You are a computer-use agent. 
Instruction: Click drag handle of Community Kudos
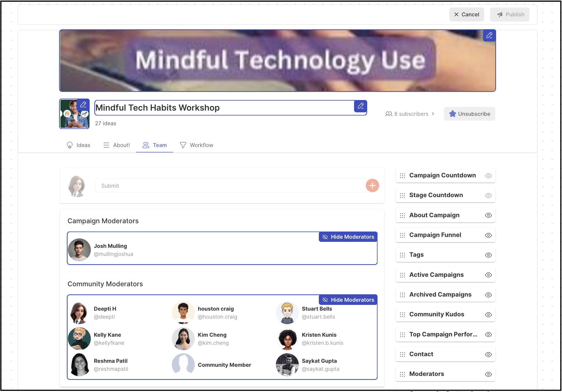[x=402, y=315]
